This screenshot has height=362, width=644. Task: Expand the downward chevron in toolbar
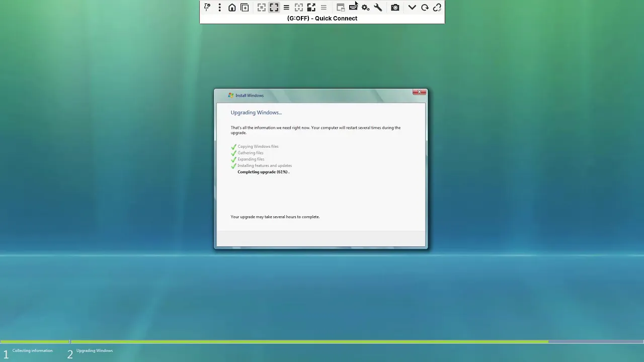pyautogui.click(x=412, y=7)
